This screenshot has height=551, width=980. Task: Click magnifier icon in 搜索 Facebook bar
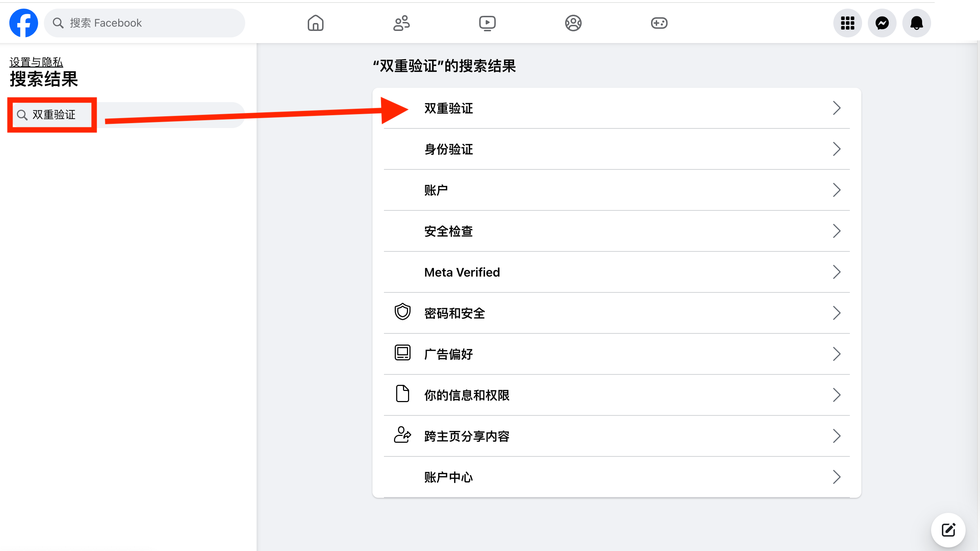click(x=58, y=23)
